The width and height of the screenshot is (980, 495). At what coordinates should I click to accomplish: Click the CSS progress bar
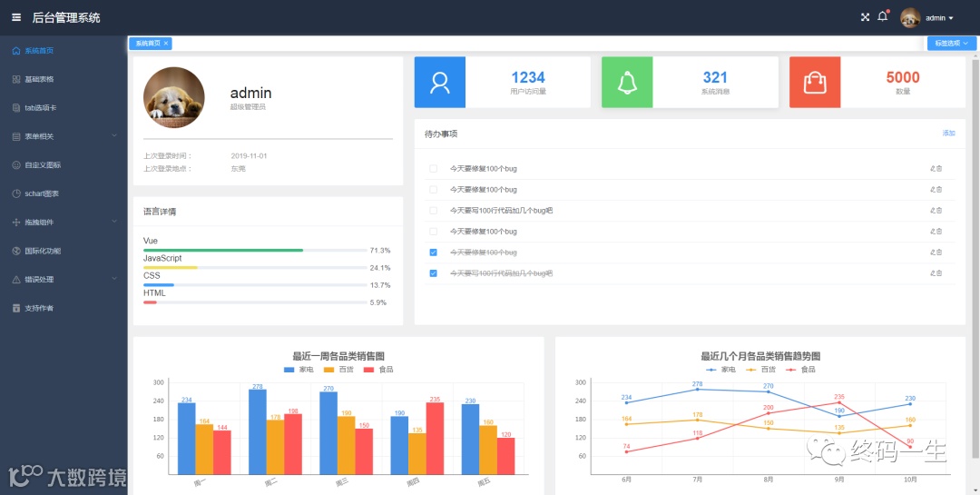[x=255, y=285]
